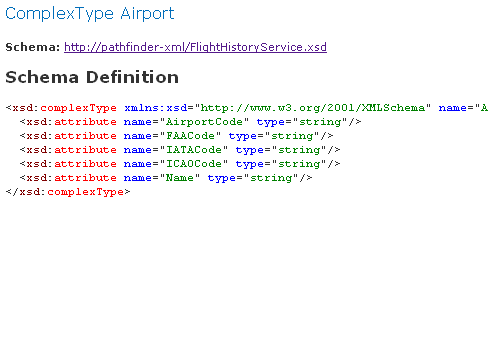Click the 'Schema:' label
This screenshot has height=361, width=489.
coord(33,47)
